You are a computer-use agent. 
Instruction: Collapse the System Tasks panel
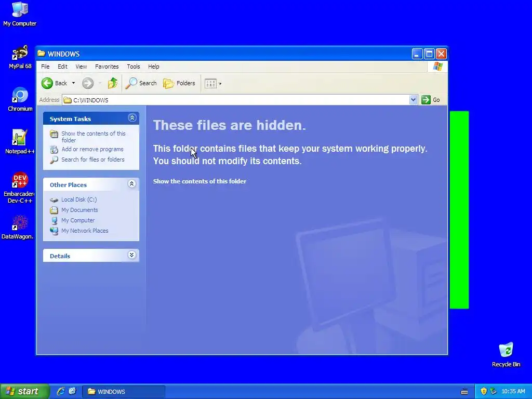[x=132, y=118]
